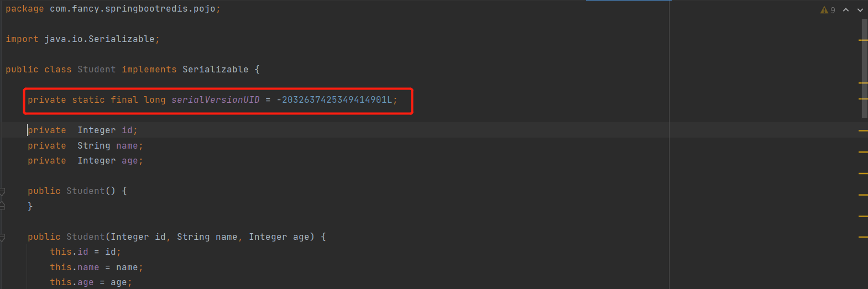Screen dimensions: 868x289
Task: Click the yellow warning triangle inspection icon
Action: point(824,10)
